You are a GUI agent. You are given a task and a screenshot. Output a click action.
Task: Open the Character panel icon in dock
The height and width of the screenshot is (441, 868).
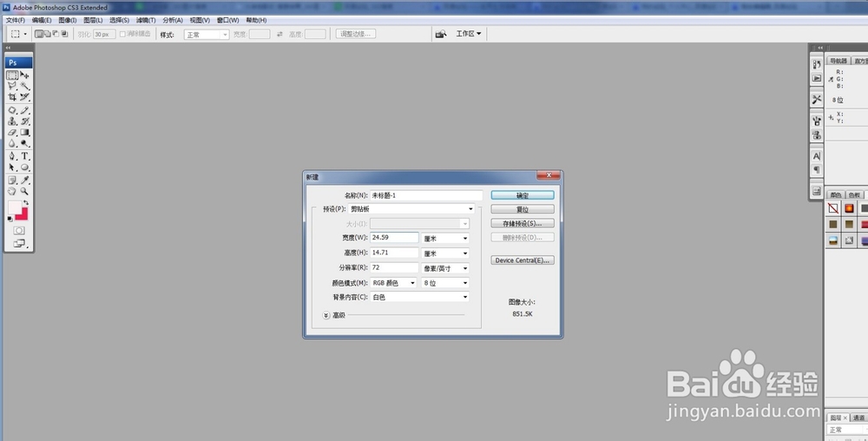817,156
